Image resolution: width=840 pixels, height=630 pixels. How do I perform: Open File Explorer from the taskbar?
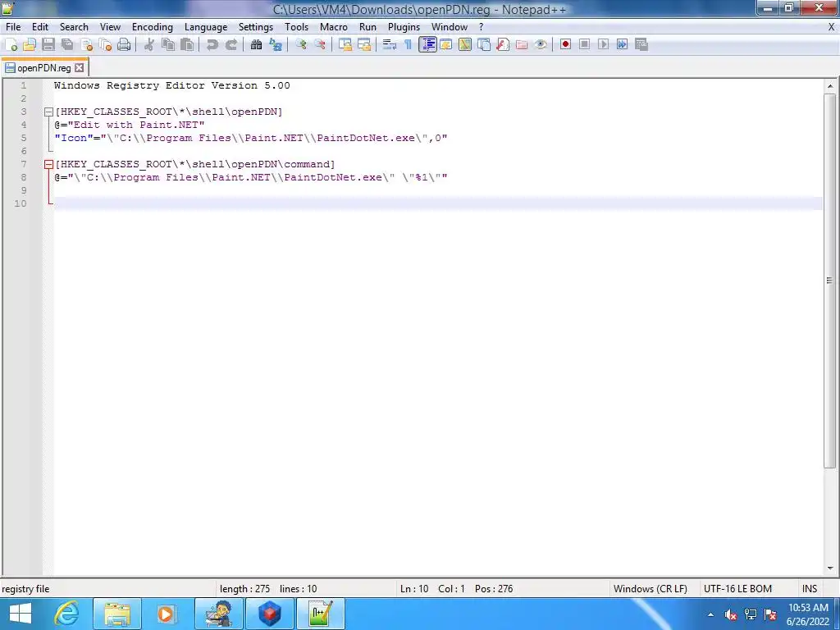117,614
